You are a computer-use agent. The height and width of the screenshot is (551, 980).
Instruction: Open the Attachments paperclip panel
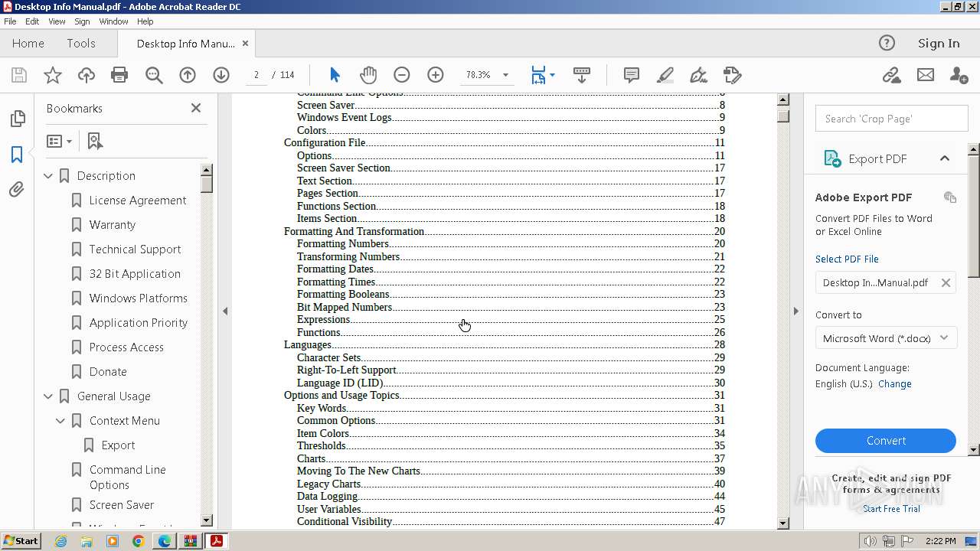[17, 189]
